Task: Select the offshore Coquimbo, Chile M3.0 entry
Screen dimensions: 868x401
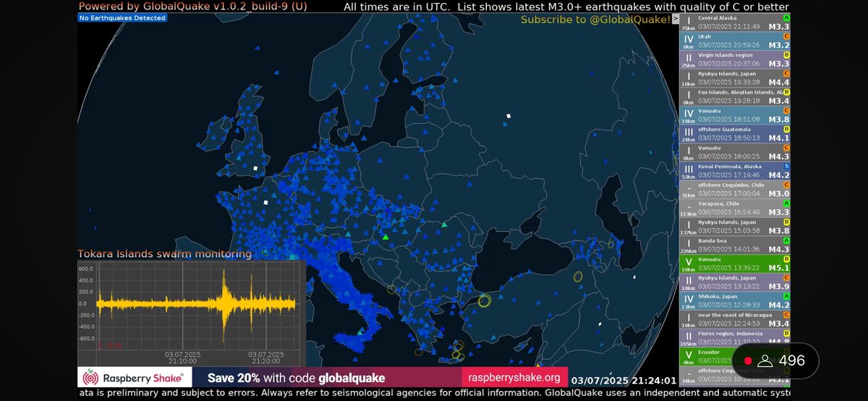Action: 735,190
